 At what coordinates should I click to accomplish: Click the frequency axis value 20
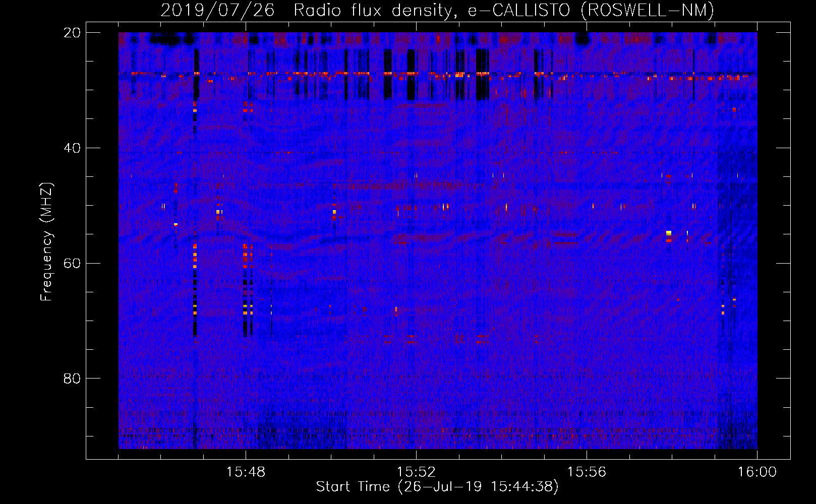[x=72, y=33]
